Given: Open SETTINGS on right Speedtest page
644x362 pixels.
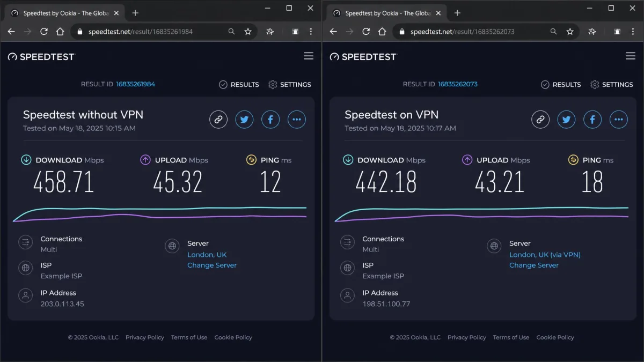Looking at the screenshot, I should tap(611, 84).
